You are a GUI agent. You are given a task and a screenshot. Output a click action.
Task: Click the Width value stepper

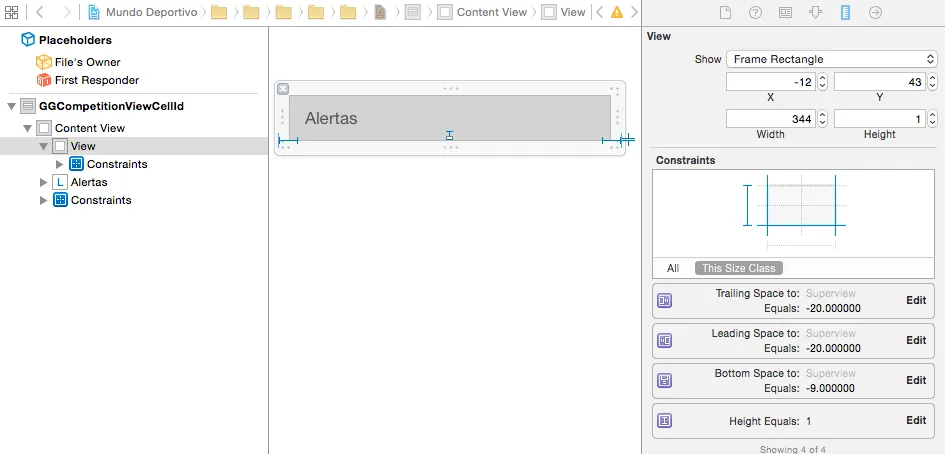823,119
